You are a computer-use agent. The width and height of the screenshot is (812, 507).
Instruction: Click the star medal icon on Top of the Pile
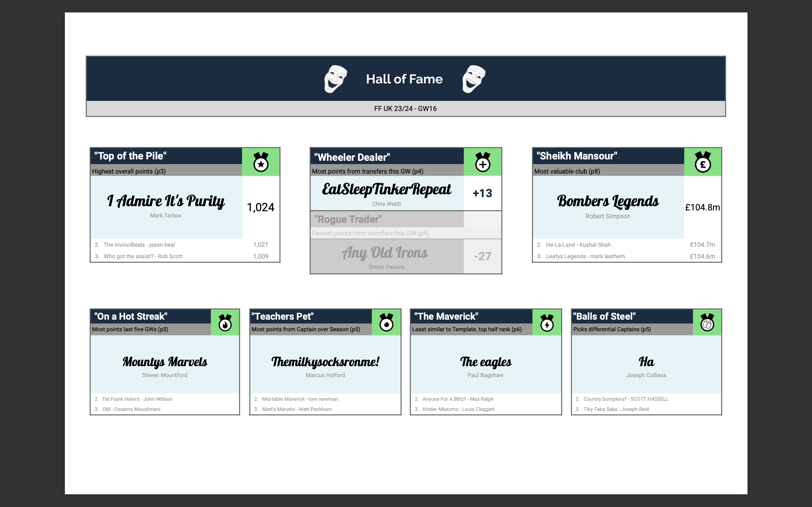[x=261, y=162]
